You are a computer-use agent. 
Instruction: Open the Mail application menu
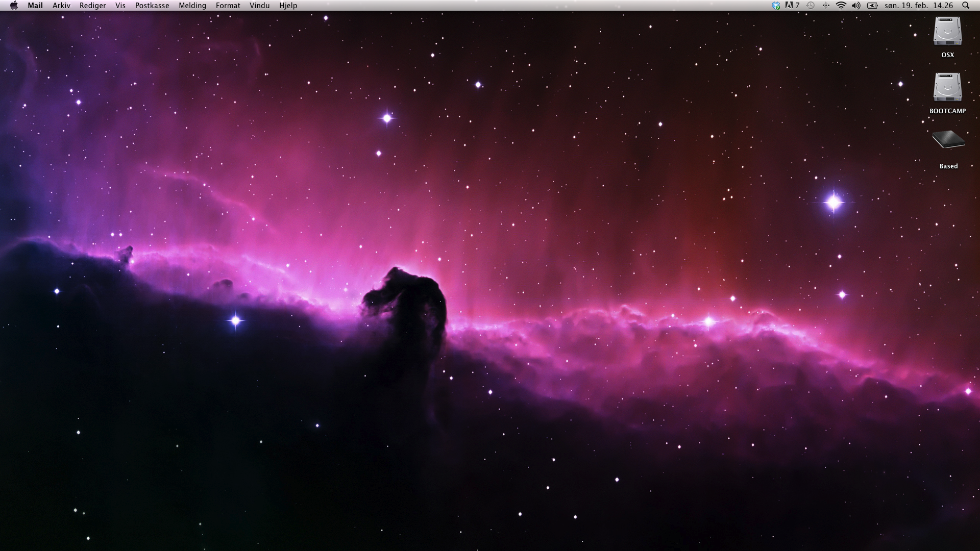[35, 6]
